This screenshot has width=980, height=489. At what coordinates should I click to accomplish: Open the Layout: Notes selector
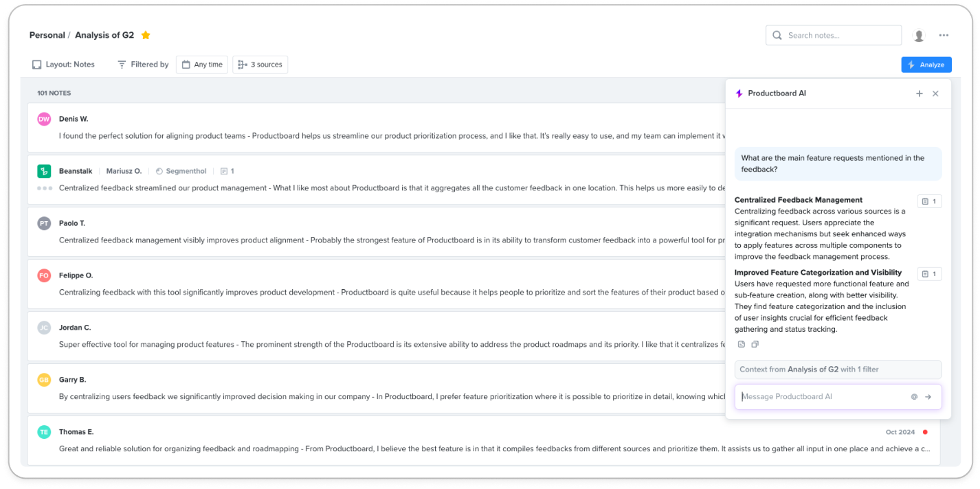click(63, 65)
